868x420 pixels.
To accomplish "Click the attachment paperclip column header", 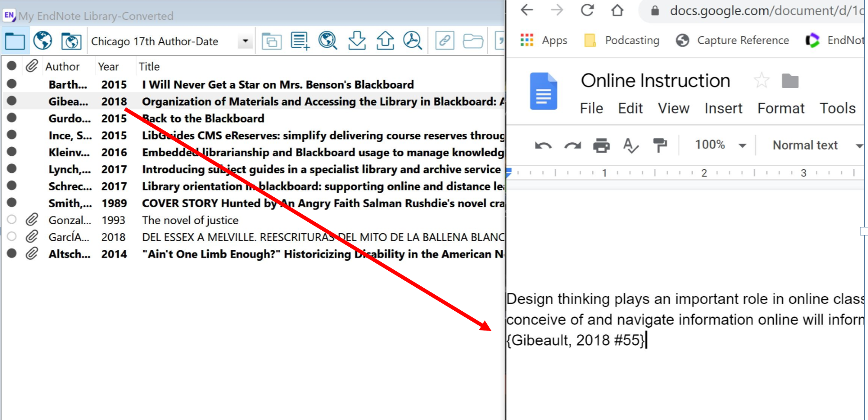I will point(32,66).
